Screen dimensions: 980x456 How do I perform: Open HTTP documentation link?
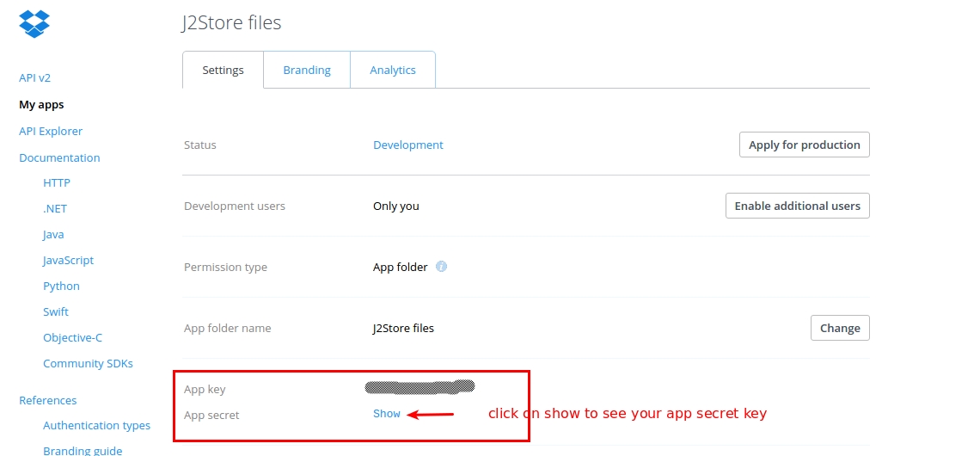pos(57,182)
